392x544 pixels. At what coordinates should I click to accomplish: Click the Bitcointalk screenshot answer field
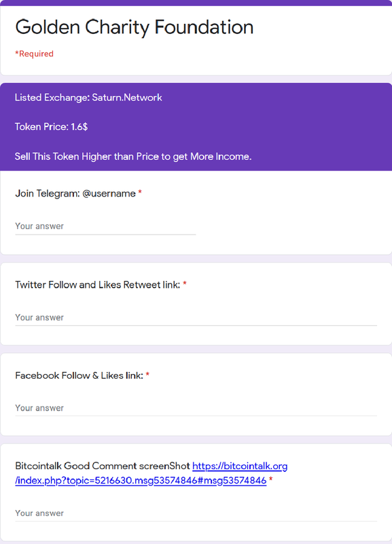click(x=196, y=513)
